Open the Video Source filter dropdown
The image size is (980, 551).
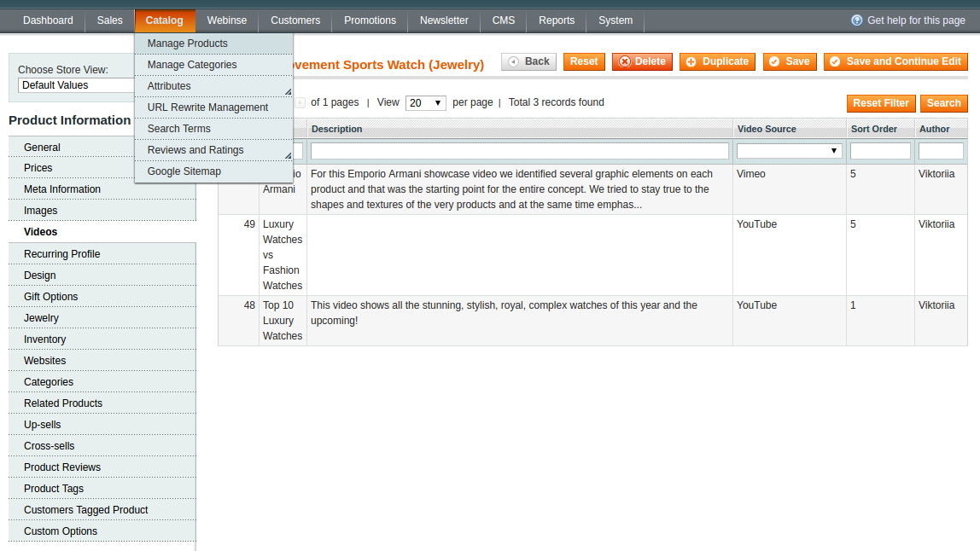point(790,151)
